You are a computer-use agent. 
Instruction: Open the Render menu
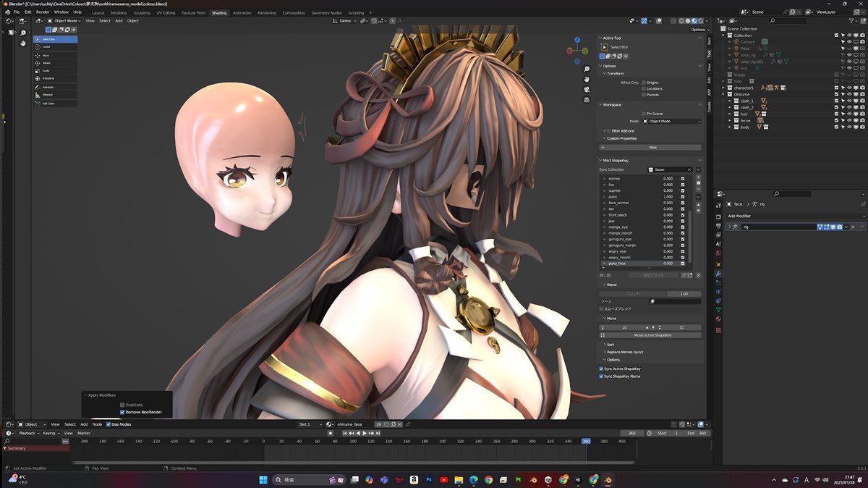[x=43, y=12]
